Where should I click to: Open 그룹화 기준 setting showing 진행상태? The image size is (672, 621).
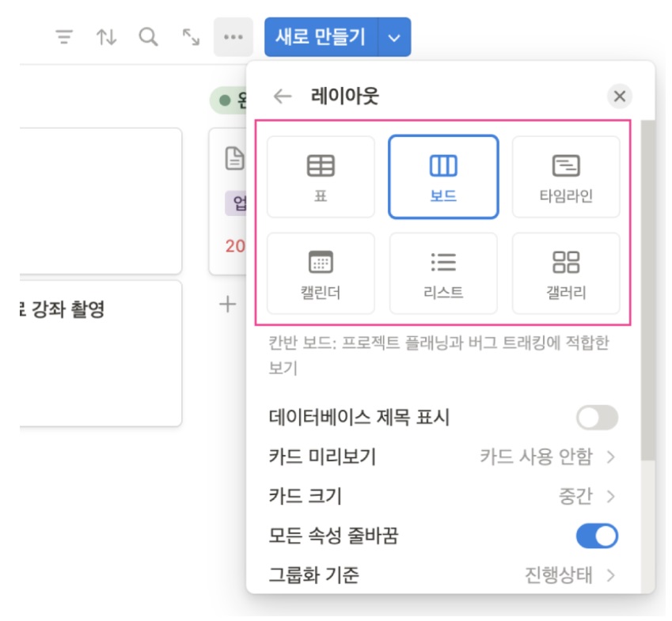443,575
